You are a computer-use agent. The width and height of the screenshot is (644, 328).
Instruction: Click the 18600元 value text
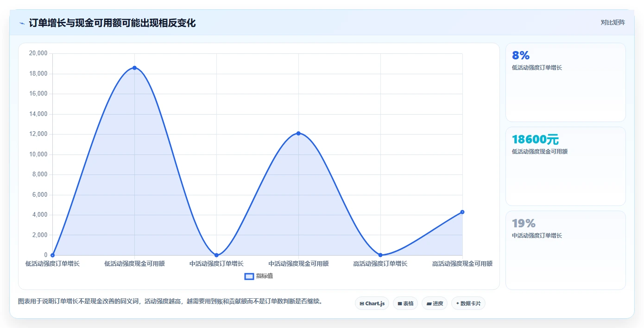[x=535, y=140]
